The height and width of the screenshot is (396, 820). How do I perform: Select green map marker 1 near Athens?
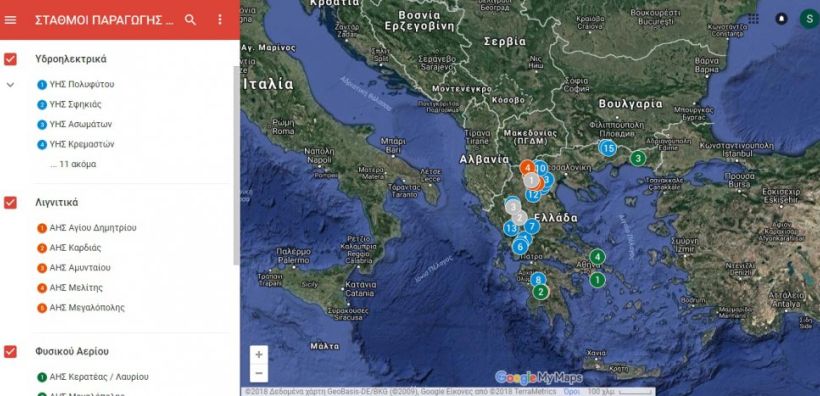pyautogui.click(x=597, y=280)
